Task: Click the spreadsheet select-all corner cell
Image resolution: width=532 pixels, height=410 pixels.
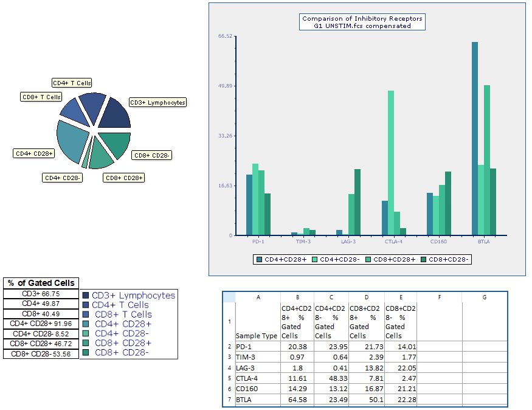Action: pyautogui.click(x=229, y=297)
